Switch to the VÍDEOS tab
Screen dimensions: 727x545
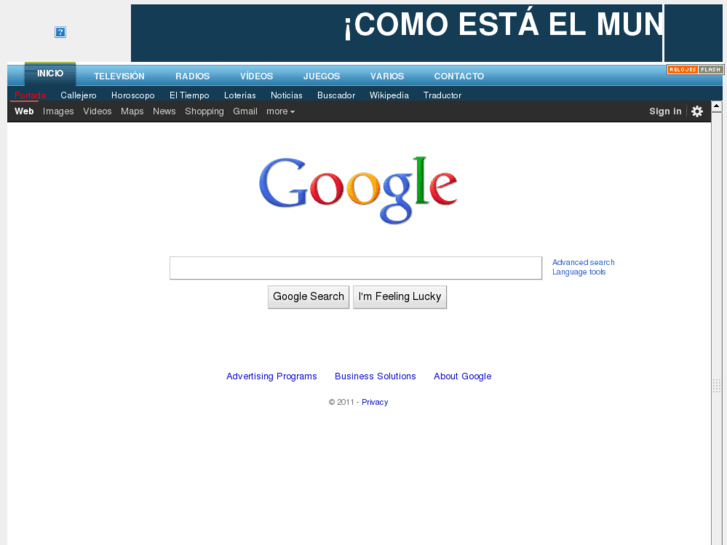[256, 76]
